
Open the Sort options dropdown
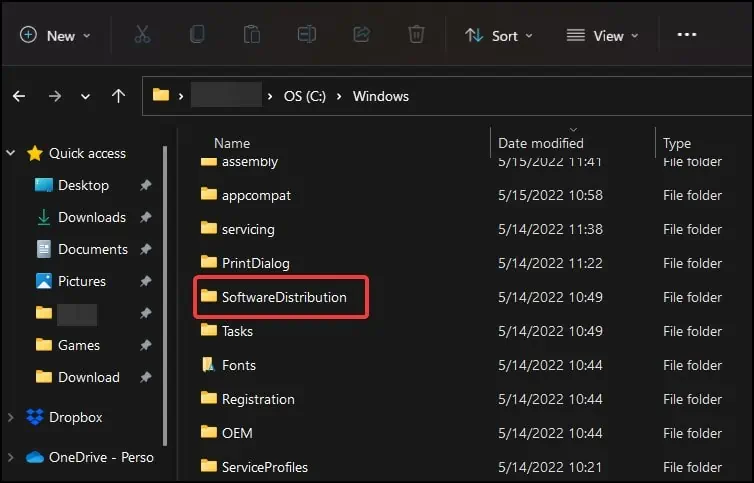[498, 35]
